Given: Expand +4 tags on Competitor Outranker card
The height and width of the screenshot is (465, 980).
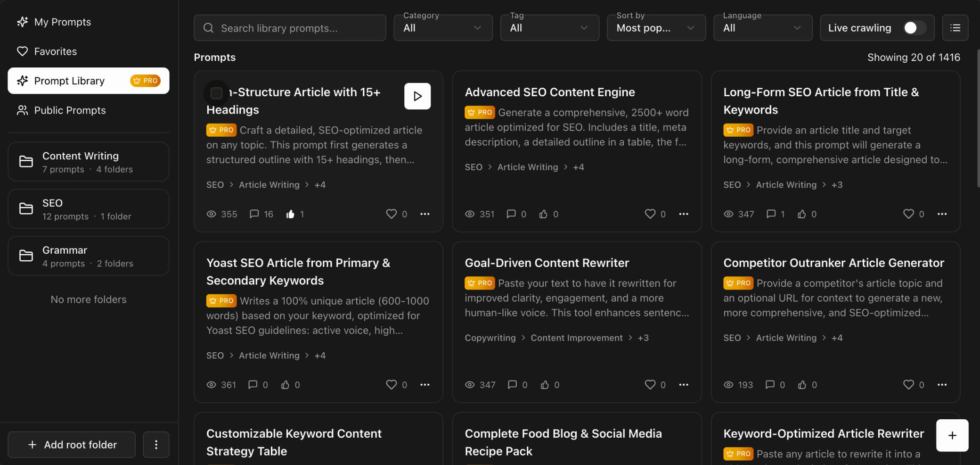Looking at the screenshot, I should click(837, 338).
